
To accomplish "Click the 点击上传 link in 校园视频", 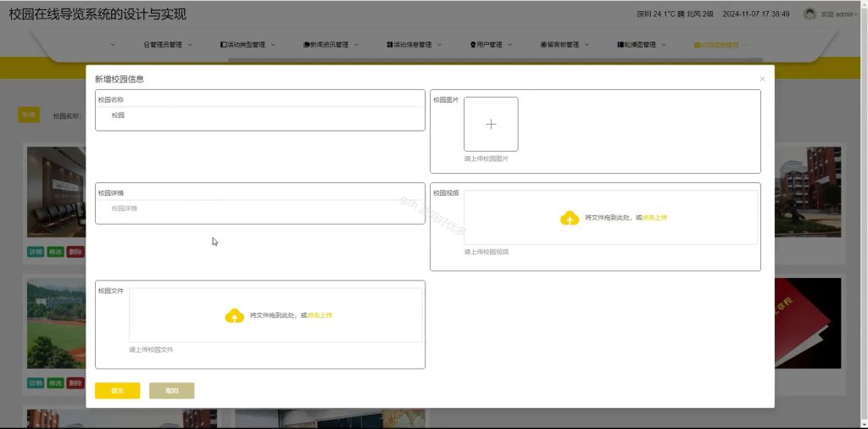I will point(655,218).
